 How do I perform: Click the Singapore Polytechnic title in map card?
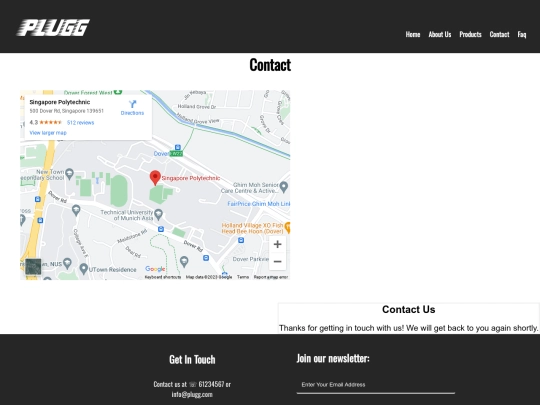point(60,102)
